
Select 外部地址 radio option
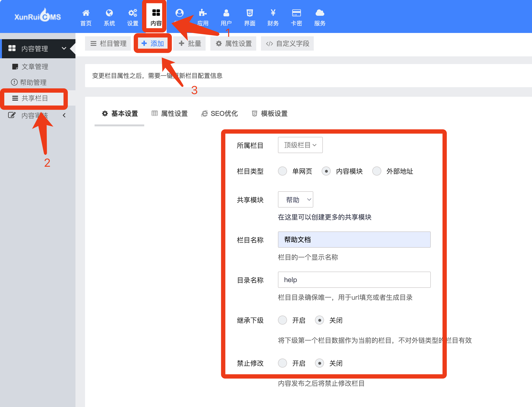377,171
